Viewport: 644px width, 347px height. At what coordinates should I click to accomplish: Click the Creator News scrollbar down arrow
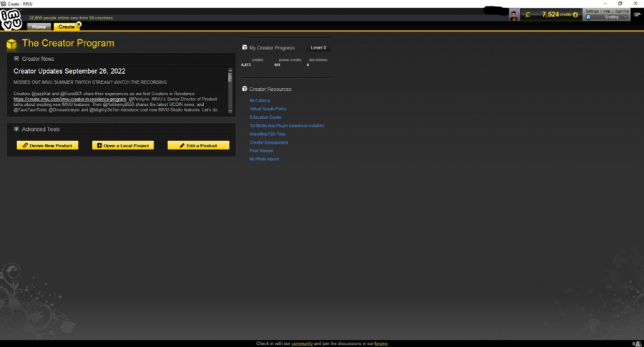coord(230,110)
